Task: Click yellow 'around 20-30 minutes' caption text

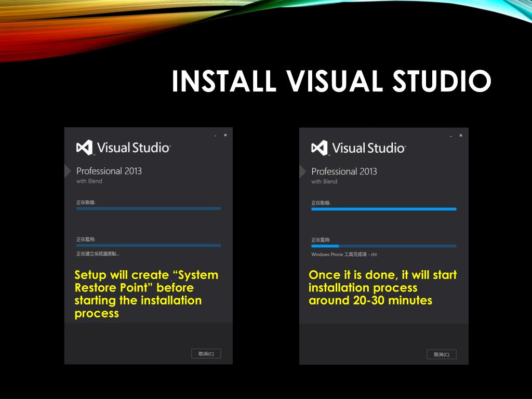Action: coord(370,300)
